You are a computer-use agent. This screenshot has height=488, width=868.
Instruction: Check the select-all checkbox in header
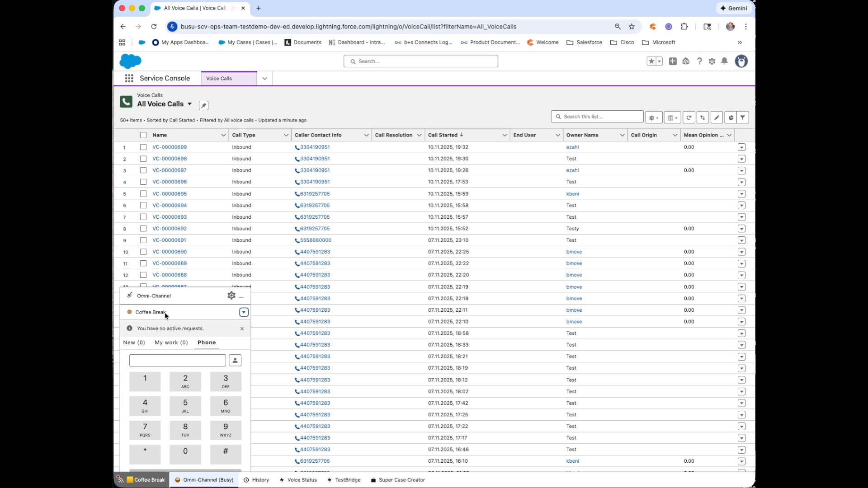(x=143, y=135)
